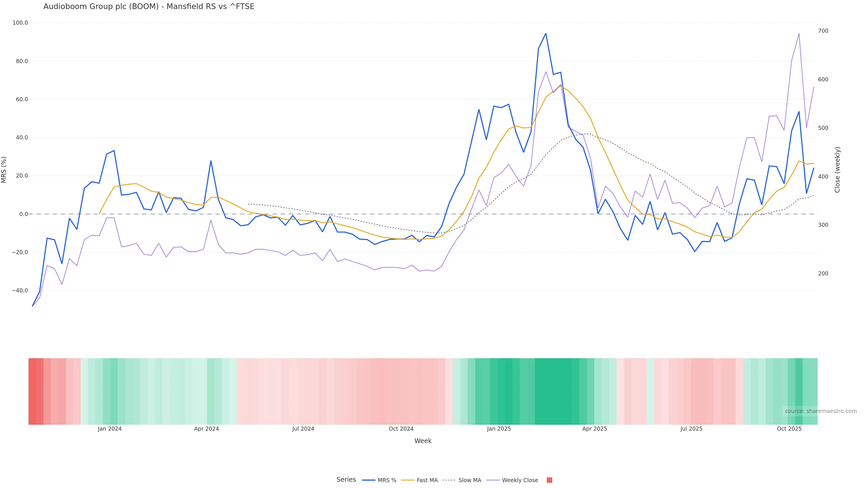The height and width of the screenshot is (488, 868).
Task: Click the red square legend swatch
Action: click(x=549, y=480)
